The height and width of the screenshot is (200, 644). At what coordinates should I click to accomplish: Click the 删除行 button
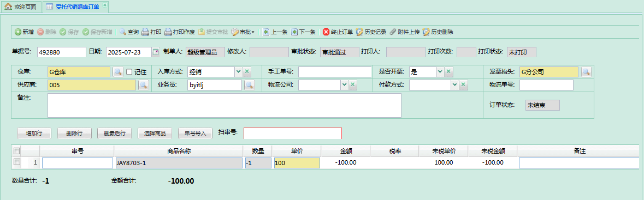74,133
